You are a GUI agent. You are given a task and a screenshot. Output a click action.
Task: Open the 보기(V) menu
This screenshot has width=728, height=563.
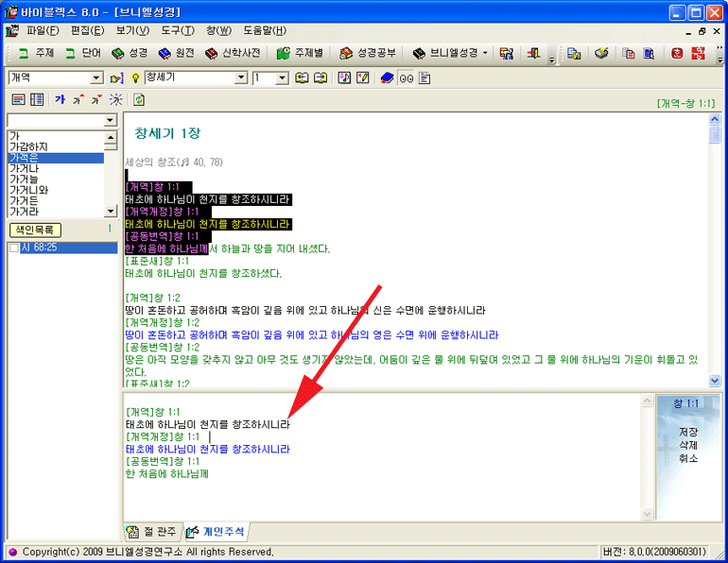point(132,30)
